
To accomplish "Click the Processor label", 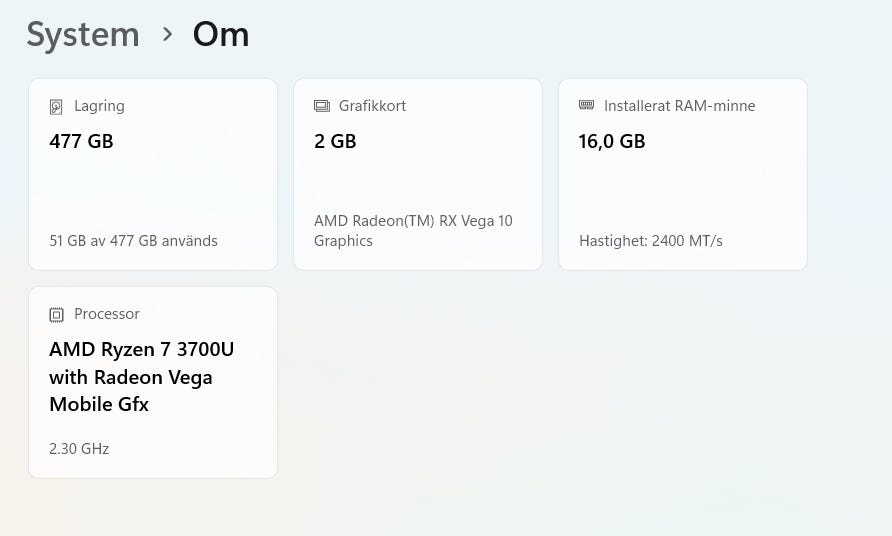I will click(107, 314).
